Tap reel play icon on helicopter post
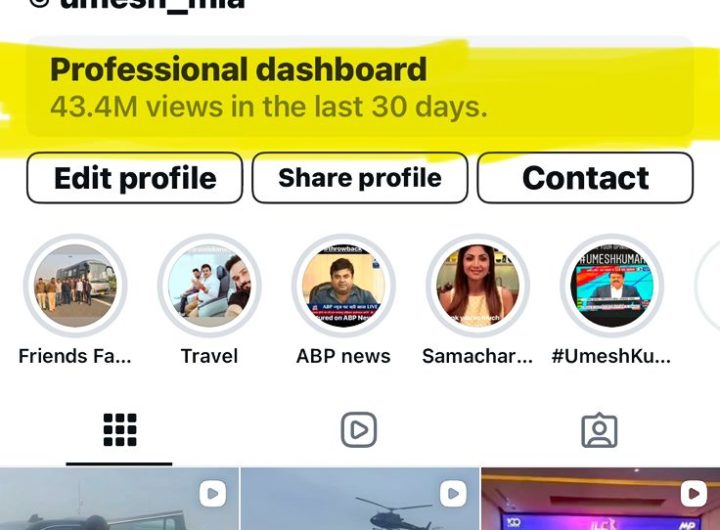 click(x=453, y=494)
